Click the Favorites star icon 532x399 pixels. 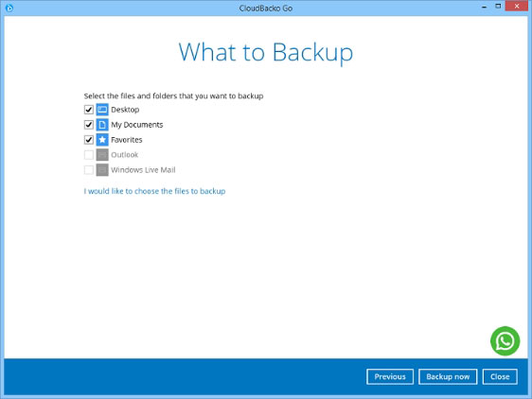102,140
